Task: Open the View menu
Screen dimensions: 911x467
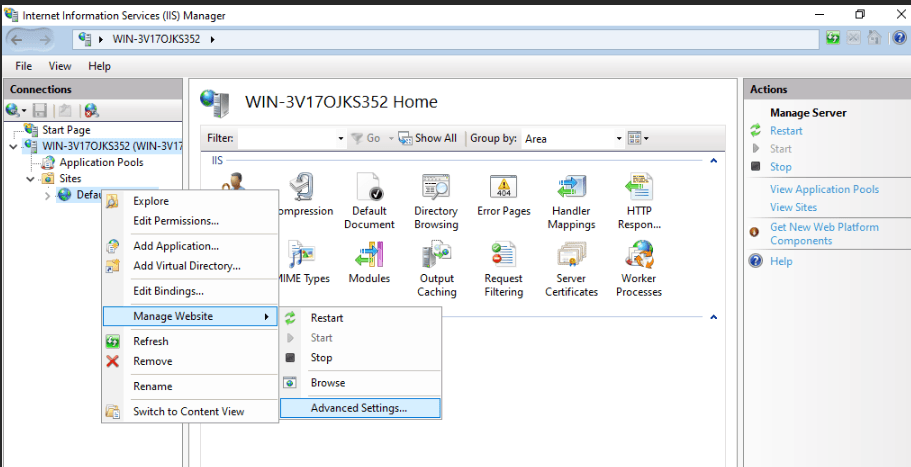Action: 60,66
